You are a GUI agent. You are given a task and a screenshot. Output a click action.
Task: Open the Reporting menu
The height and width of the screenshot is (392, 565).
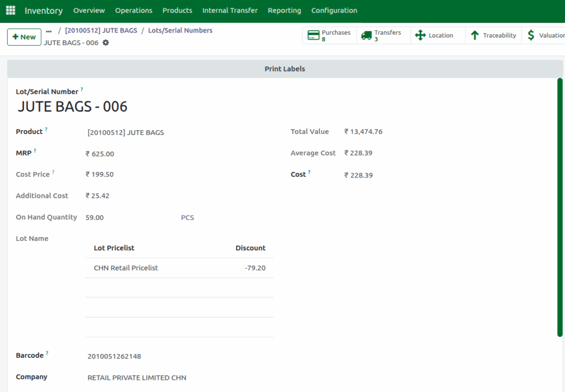(x=284, y=10)
